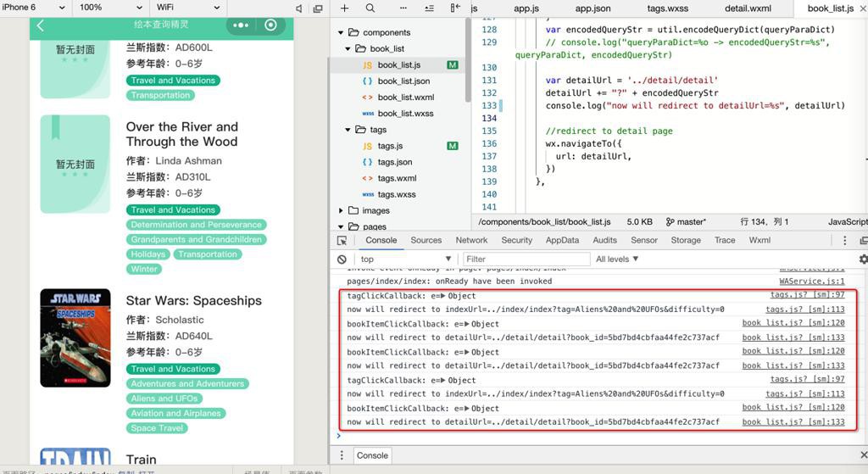Click the master git branch indicator

[x=686, y=221]
